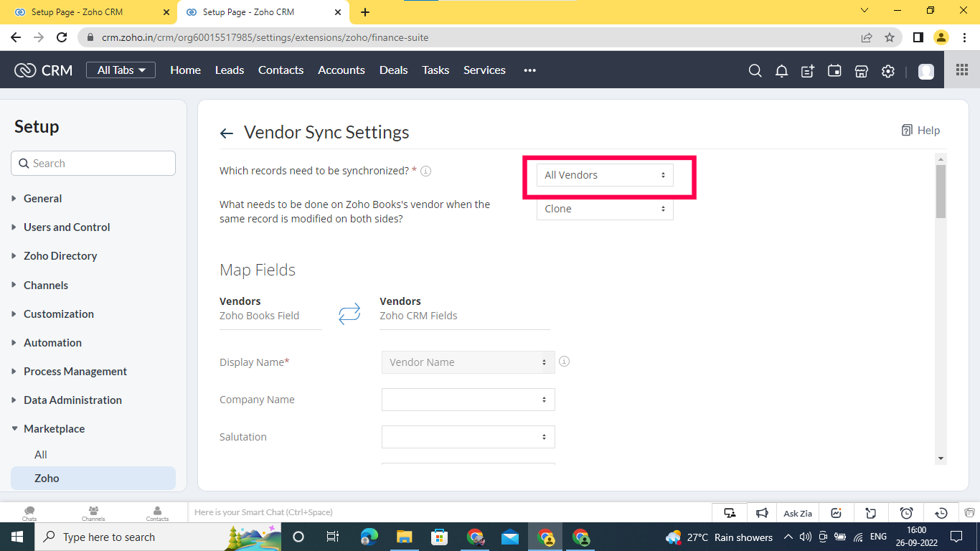Expand Data Administration in Setup
Screen dimensions: 980x551
coord(72,400)
